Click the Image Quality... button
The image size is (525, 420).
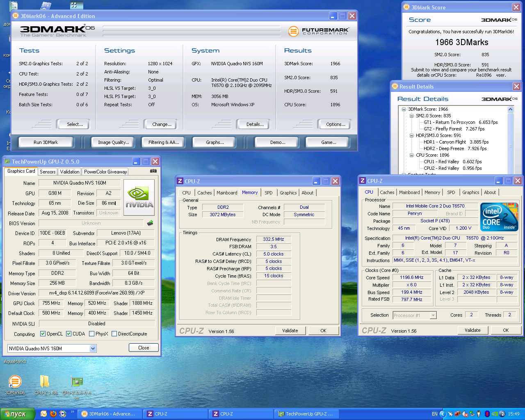[113, 142]
